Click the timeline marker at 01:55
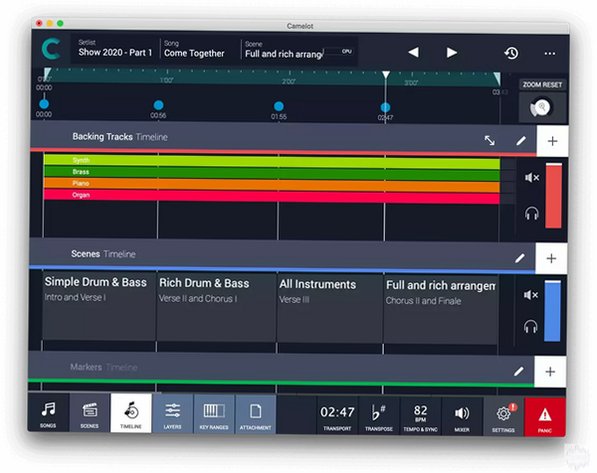Viewport: 597px width, 473px height. point(279,106)
